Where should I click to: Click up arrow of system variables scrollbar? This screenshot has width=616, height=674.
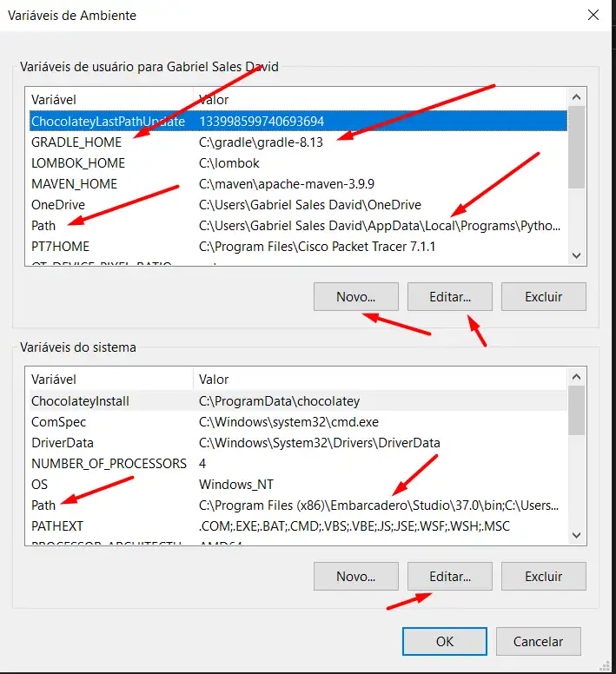click(575, 377)
